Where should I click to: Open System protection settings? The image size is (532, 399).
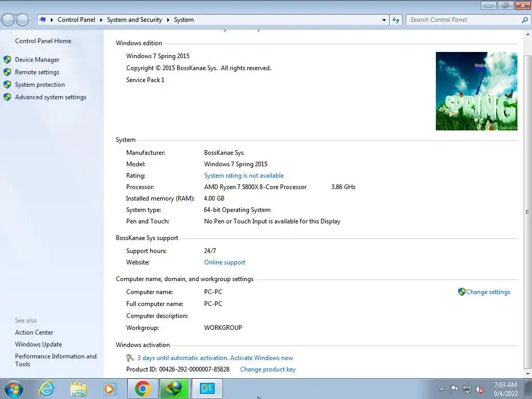click(x=39, y=85)
